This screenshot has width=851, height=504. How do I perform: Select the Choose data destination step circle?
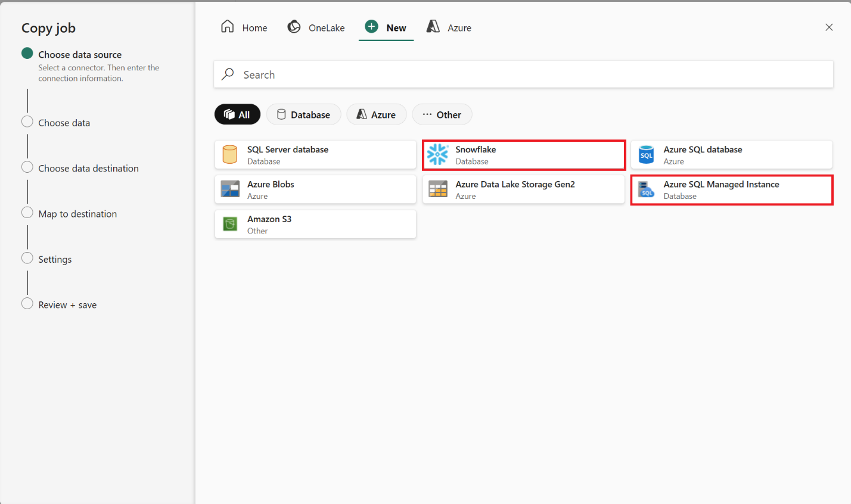[27, 167]
